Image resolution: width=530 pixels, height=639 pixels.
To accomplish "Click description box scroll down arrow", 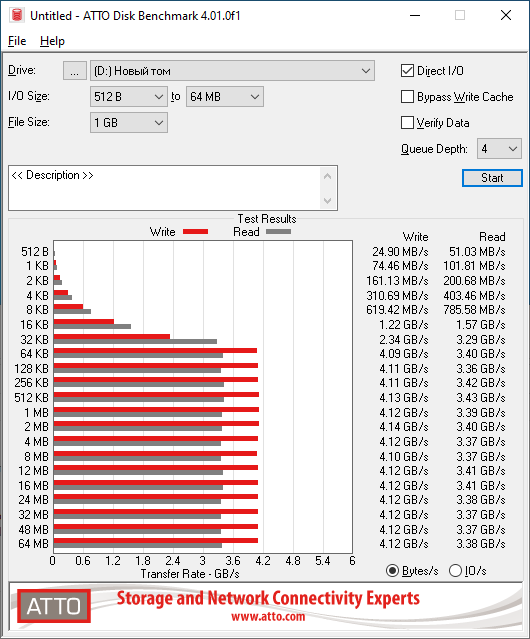I will pyautogui.click(x=328, y=201).
